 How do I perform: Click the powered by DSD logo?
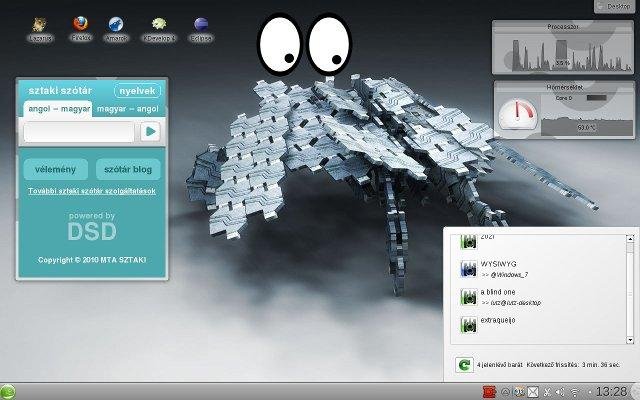92,227
